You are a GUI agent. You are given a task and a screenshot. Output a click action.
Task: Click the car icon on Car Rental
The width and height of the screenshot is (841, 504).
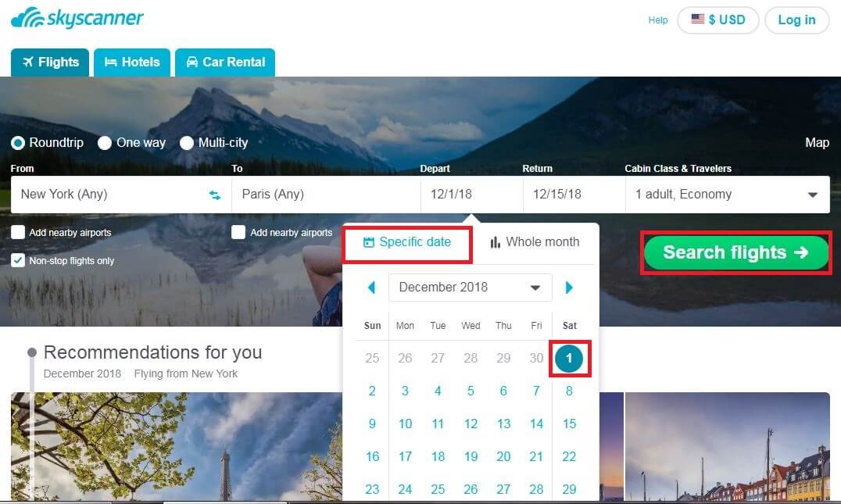pos(192,63)
